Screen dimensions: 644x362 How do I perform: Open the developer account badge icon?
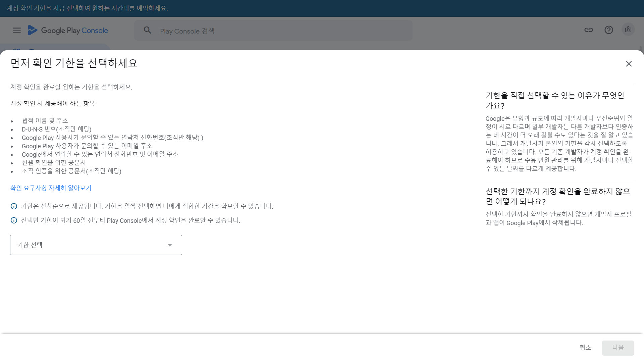pos(628,30)
